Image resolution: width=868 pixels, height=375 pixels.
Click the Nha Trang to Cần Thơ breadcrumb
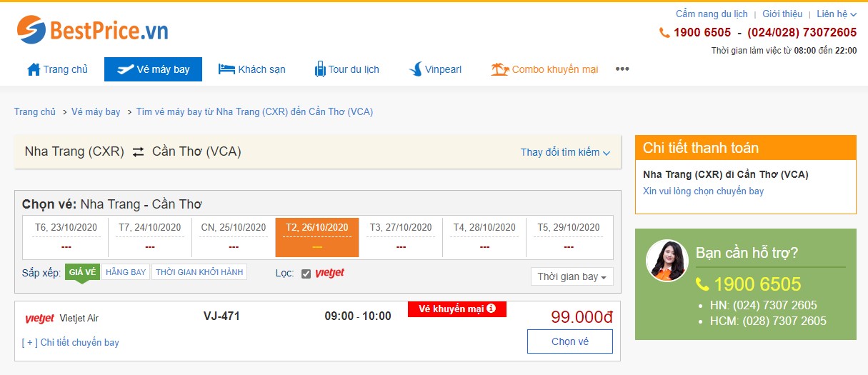255,111
